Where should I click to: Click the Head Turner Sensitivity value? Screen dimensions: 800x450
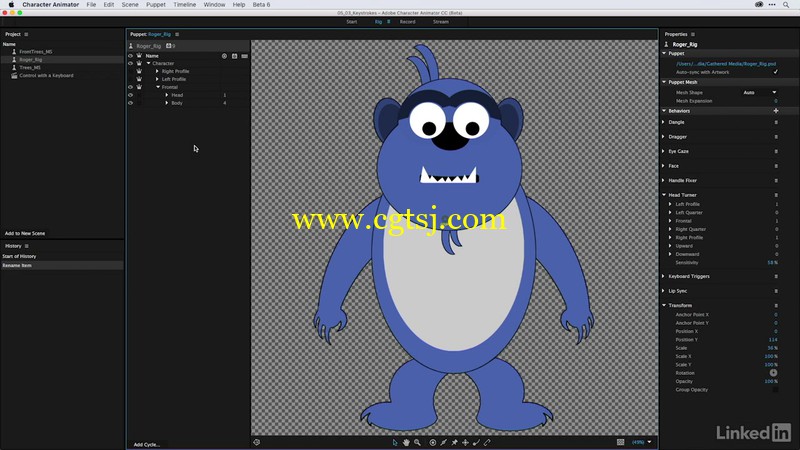coord(772,263)
